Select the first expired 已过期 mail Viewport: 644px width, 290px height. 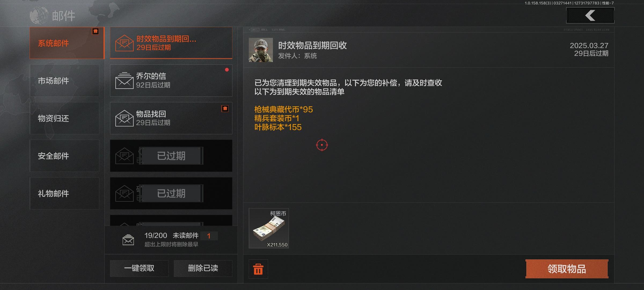tap(171, 156)
